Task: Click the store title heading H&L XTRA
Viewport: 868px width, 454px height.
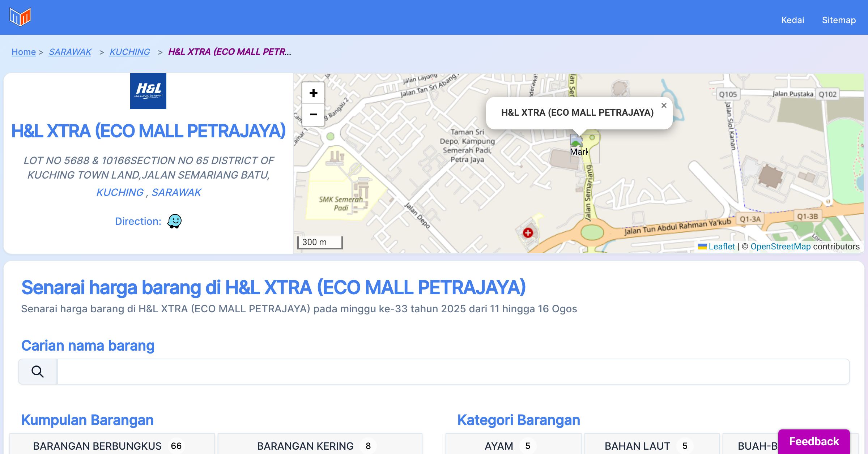Action: 148,131
